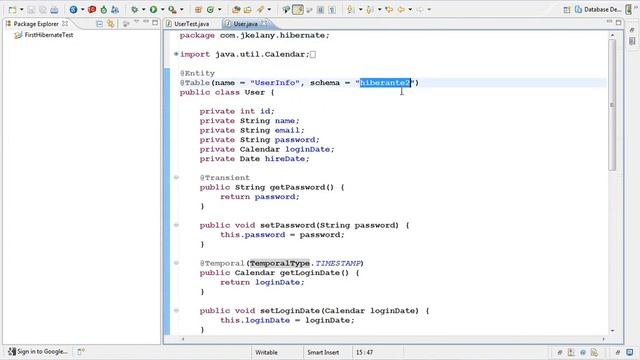Click the Debug bug-gear icon
This screenshot has width=640, height=360.
click(x=134, y=9)
